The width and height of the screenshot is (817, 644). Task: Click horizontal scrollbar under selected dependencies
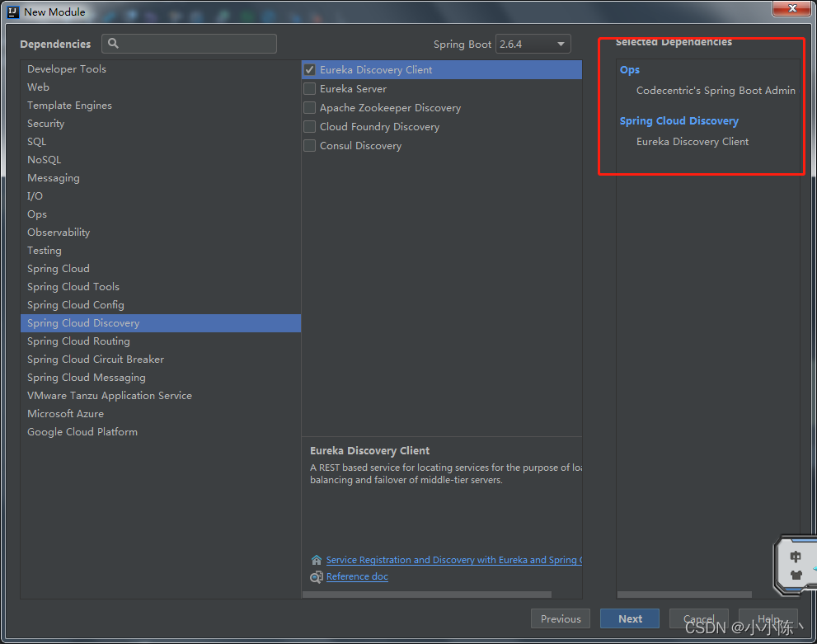[684, 595]
